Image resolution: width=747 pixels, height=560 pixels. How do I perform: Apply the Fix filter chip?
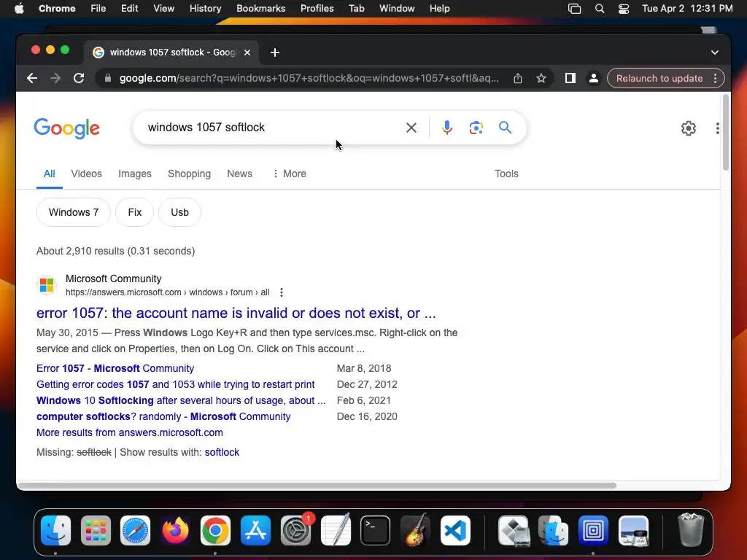(x=134, y=212)
